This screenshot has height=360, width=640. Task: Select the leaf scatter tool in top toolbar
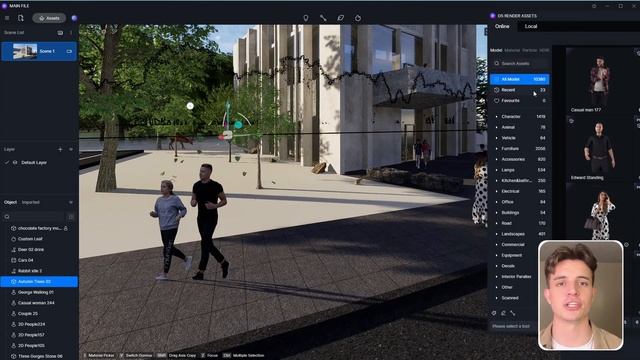(340, 18)
